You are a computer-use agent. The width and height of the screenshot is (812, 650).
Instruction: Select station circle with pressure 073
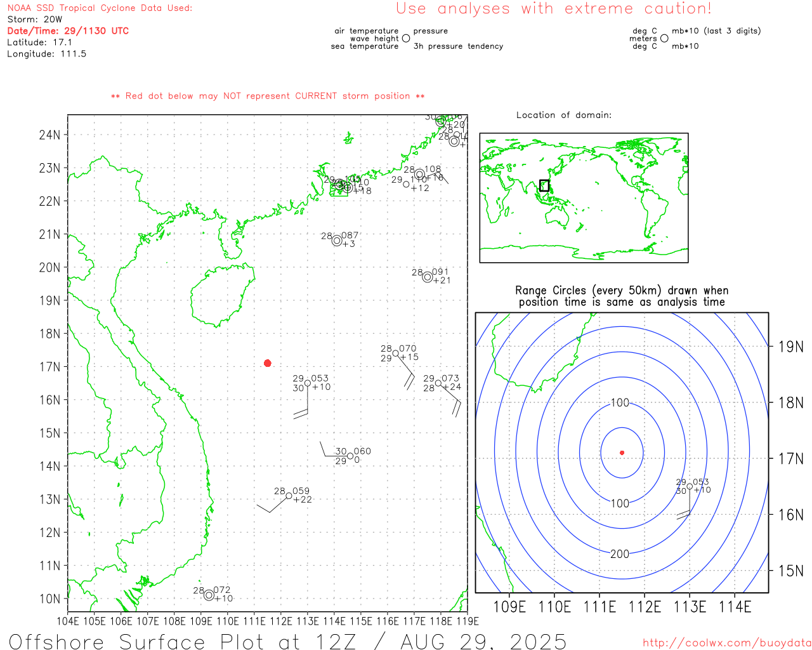pyautogui.click(x=438, y=383)
